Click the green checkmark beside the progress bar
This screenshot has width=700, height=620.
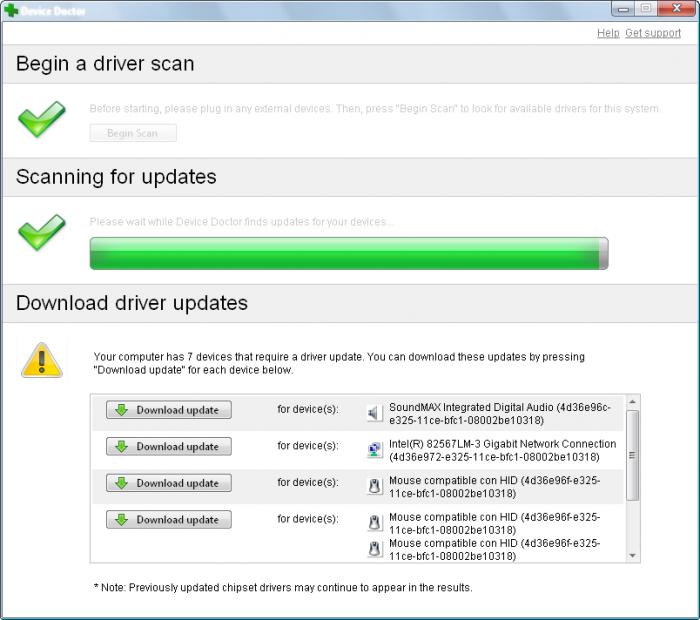pyautogui.click(x=42, y=232)
